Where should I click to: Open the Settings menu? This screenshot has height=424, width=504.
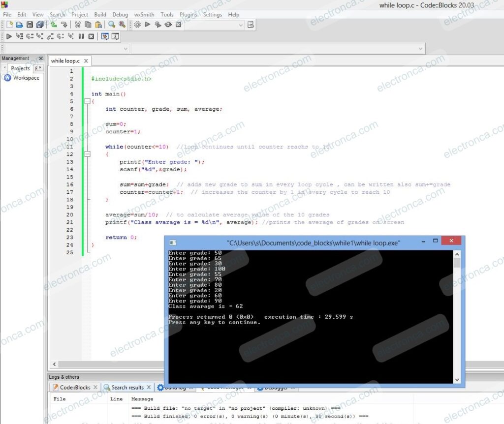coord(213,15)
